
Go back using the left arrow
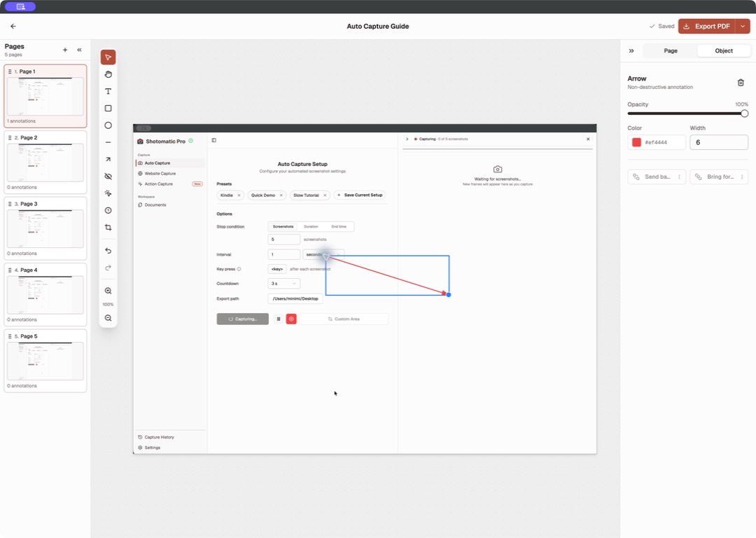13,27
